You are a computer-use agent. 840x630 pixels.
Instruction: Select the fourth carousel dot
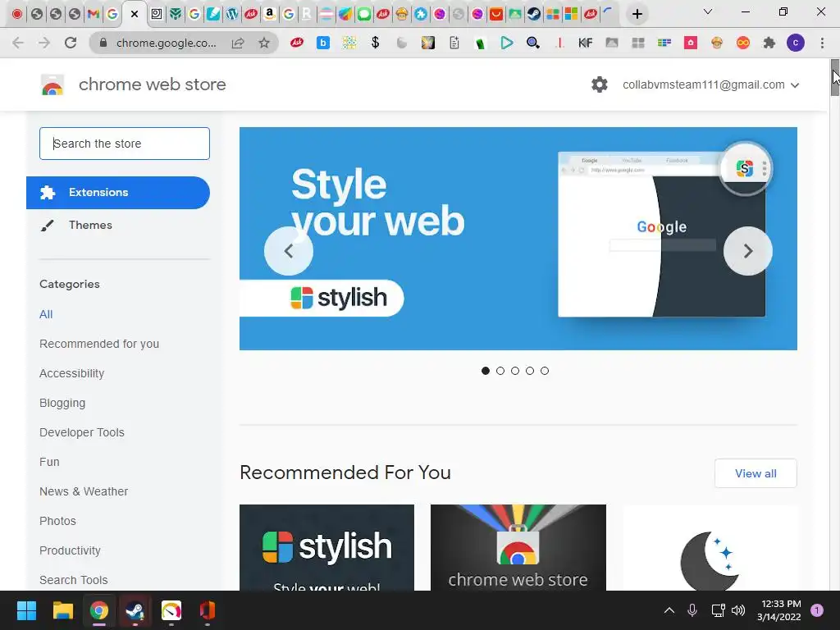click(x=530, y=371)
